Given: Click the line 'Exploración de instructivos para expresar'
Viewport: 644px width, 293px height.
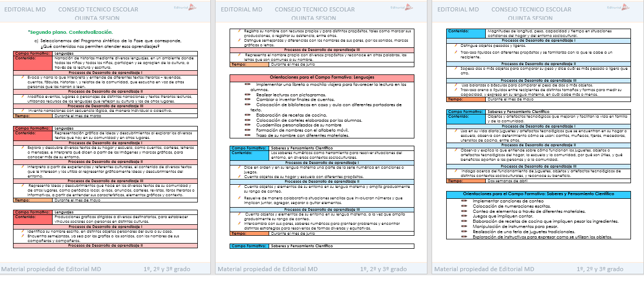Looking at the screenshot, I should point(542,237).
